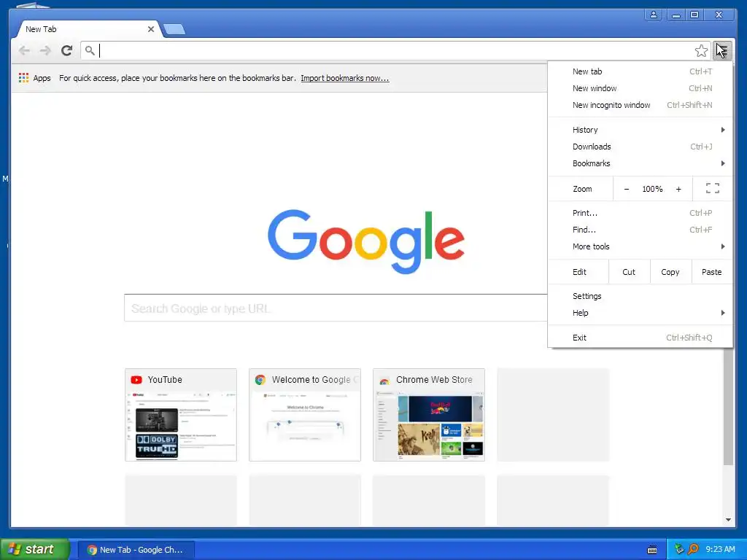The width and height of the screenshot is (747, 560).
Task: Click the scrollbar down arrow
Action: click(x=728, y=520)
